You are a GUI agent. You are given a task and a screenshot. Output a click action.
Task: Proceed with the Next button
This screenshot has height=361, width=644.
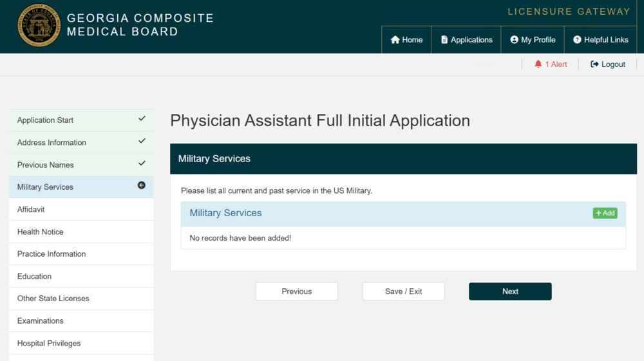point(510,292)
